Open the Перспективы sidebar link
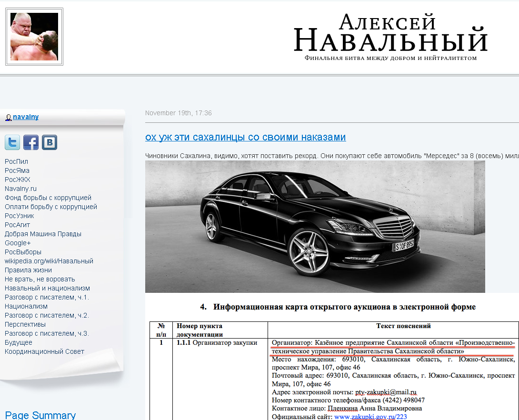This screenshot has width=519, height=420. point(25,324)
